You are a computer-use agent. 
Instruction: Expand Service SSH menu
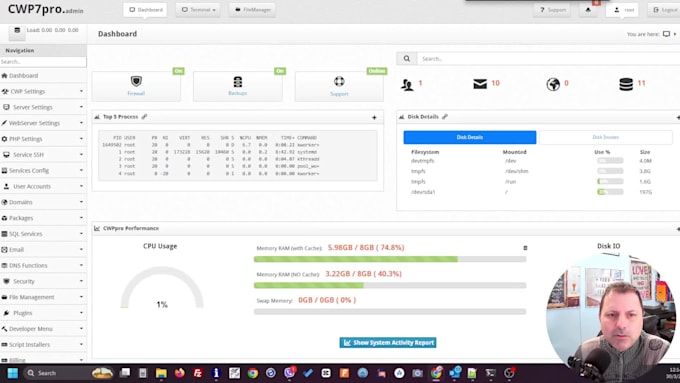pos(43,155)
